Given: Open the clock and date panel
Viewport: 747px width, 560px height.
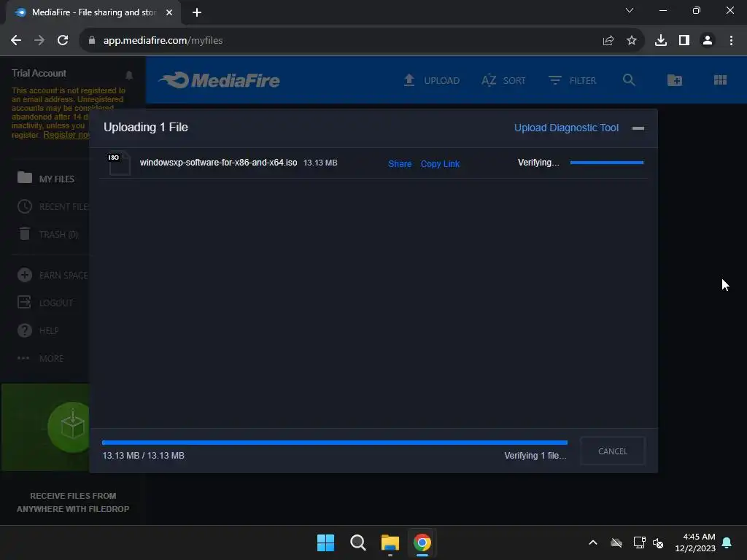Looking at the screenshot, I should point(695,542).
